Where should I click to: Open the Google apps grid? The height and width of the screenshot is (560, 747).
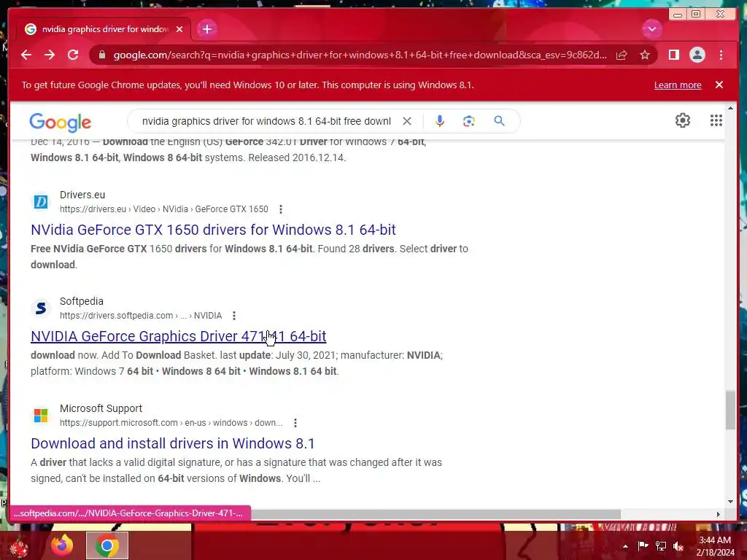pos(716,120)
